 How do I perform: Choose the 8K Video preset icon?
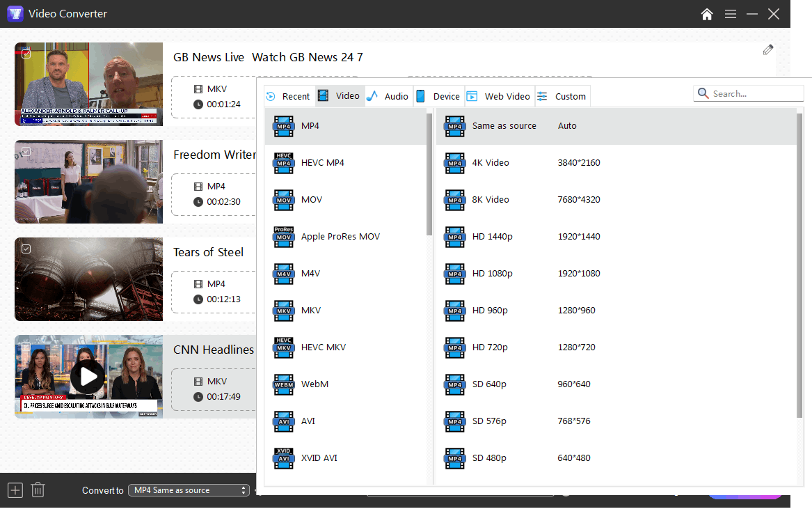454,200
